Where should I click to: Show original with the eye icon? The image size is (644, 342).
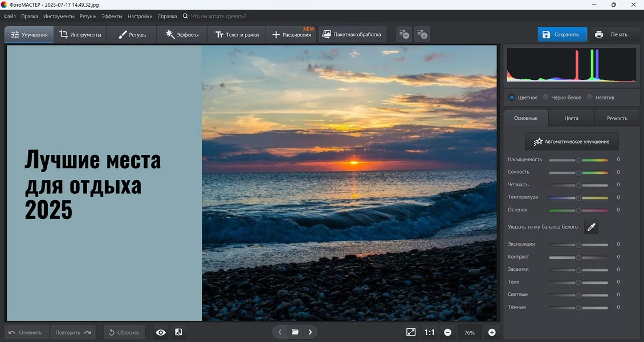[x=161, y=332]
